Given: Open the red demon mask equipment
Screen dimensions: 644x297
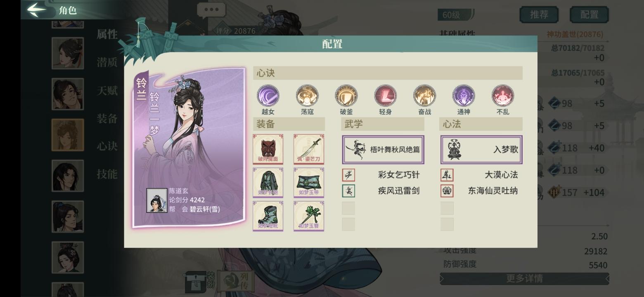Looking at the screenshot, I should pyautogui.click(x=268, y=149).
